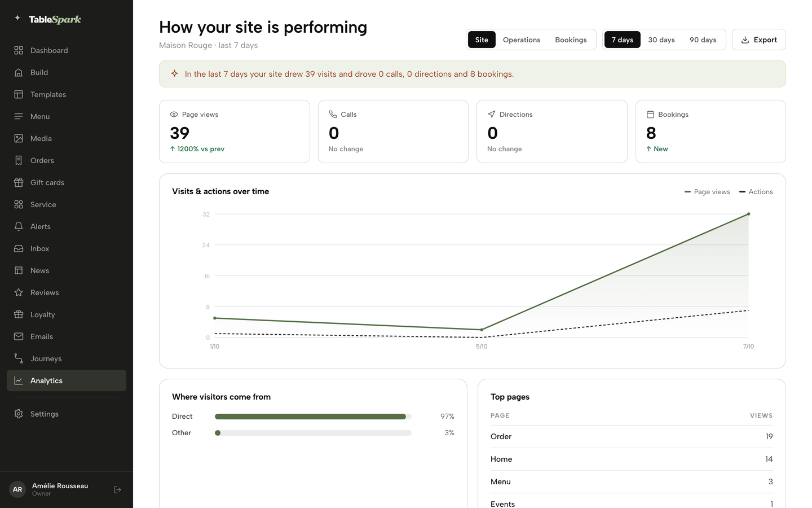Open the Dashboard icon in sidebar
Screen dimensions: 812x508
[x=19, y=50]
